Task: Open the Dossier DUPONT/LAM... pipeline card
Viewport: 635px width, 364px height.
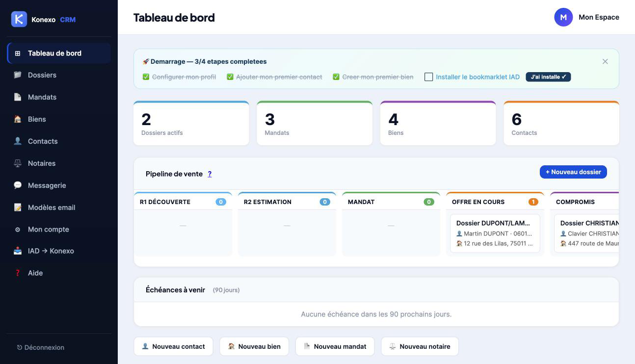Action: tap(495, 233)
